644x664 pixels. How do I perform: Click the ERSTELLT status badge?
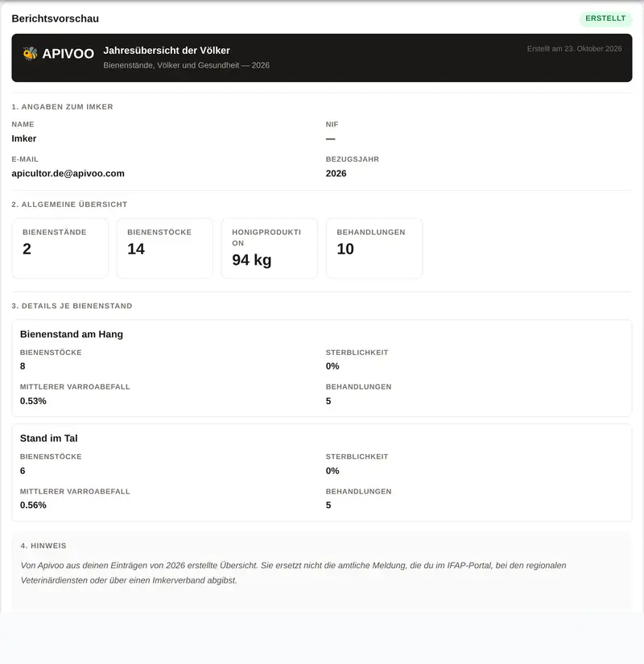605,19
